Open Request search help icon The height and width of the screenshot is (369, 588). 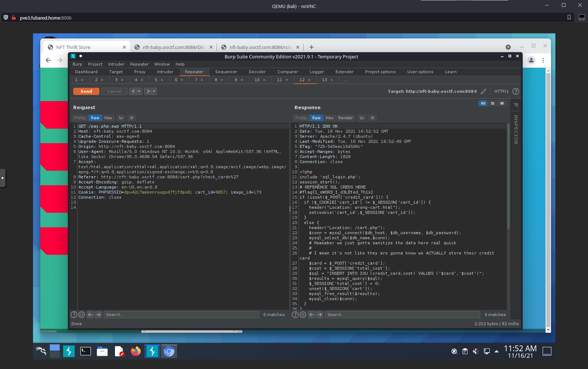[74, 315]
